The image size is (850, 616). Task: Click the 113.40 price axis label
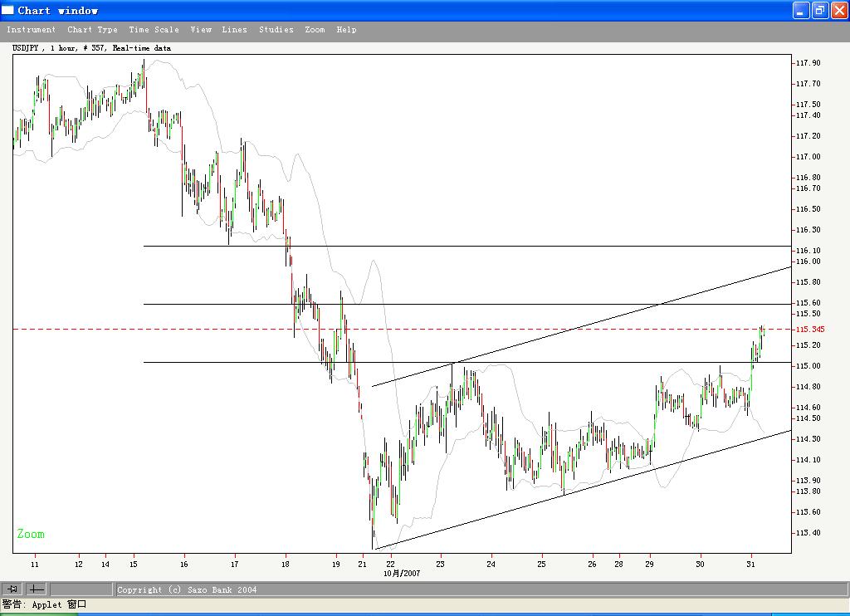click(x=808, y=533)
